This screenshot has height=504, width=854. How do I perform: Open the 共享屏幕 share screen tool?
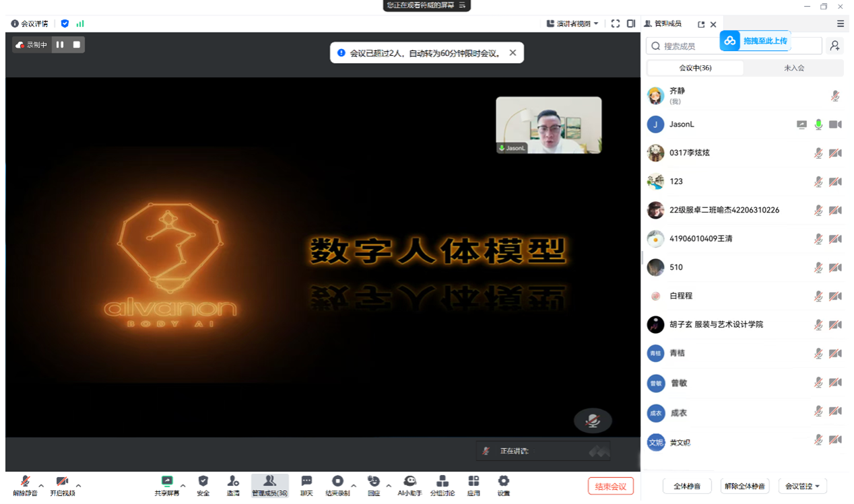167,484
